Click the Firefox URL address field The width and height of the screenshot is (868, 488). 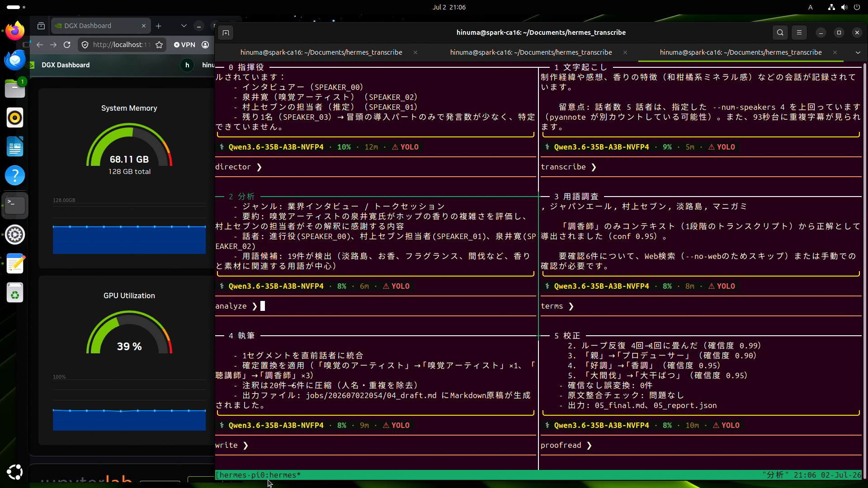(121, 45)
